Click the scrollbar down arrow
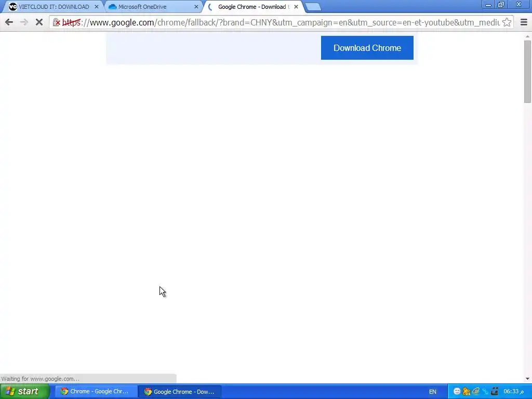Image resolution: width=532 pixels, height=399 pixels. click(x=527, y=379)
